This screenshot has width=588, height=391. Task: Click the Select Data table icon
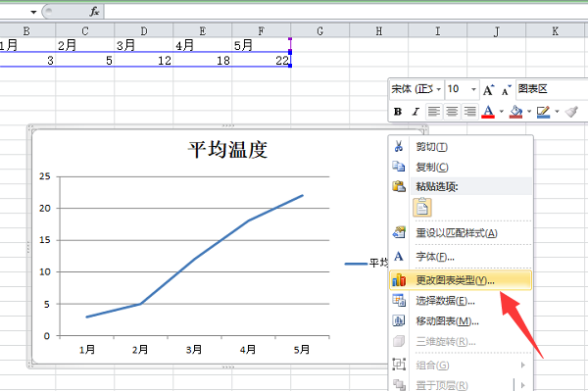399,300
